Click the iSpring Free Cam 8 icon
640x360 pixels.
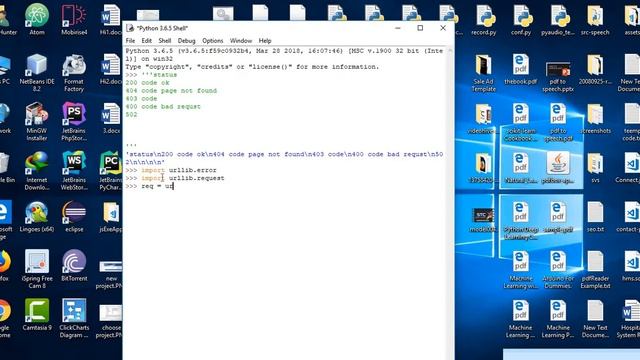(37, 269)
